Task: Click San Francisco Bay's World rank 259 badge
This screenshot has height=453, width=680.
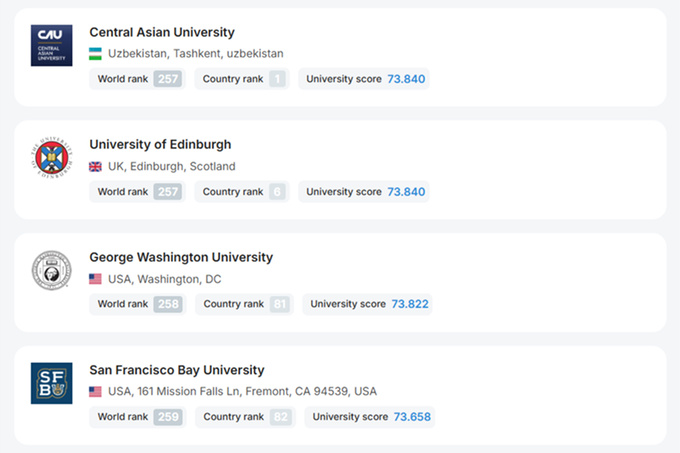Action: (x=169, y=417)
